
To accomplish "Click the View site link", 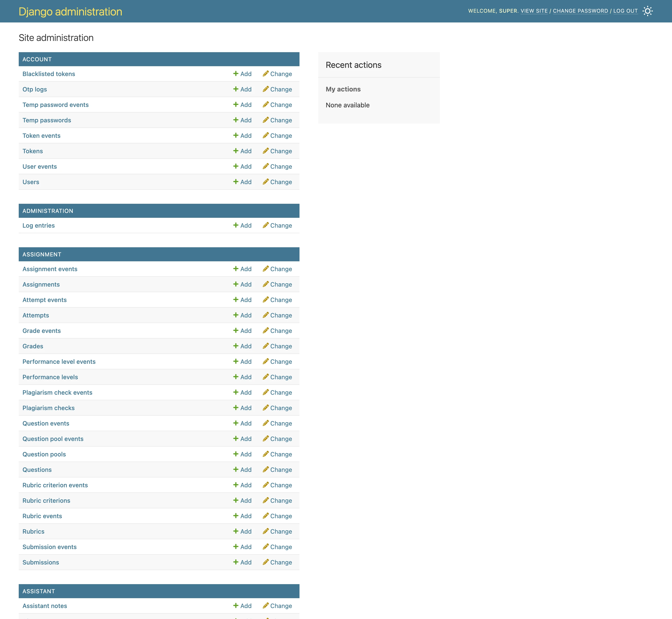I will (534, 11).
